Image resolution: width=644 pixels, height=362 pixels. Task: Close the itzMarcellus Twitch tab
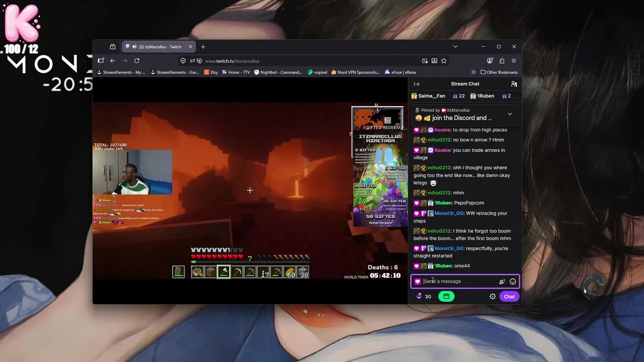(190, 47)
